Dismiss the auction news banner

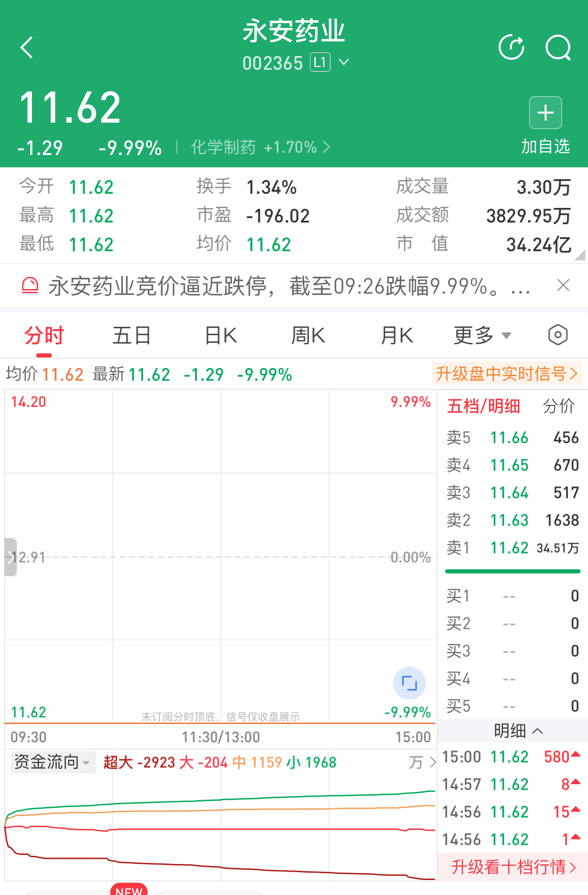(x=563, y=285)
